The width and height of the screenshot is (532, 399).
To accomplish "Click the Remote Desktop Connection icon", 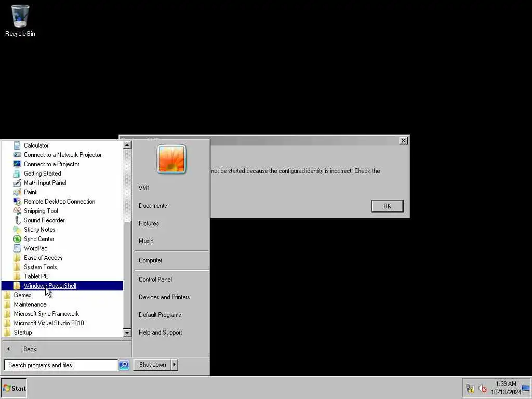I will (17, 202).
